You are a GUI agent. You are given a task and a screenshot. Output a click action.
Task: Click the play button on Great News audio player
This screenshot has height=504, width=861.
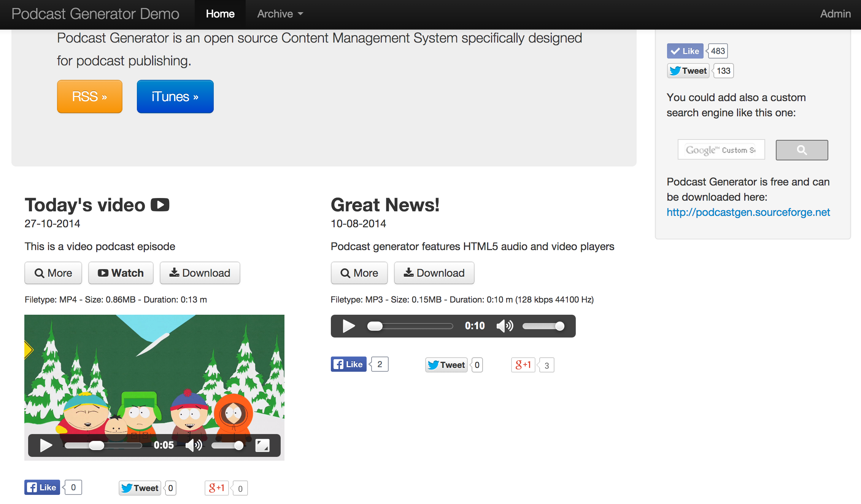(347, 325)
